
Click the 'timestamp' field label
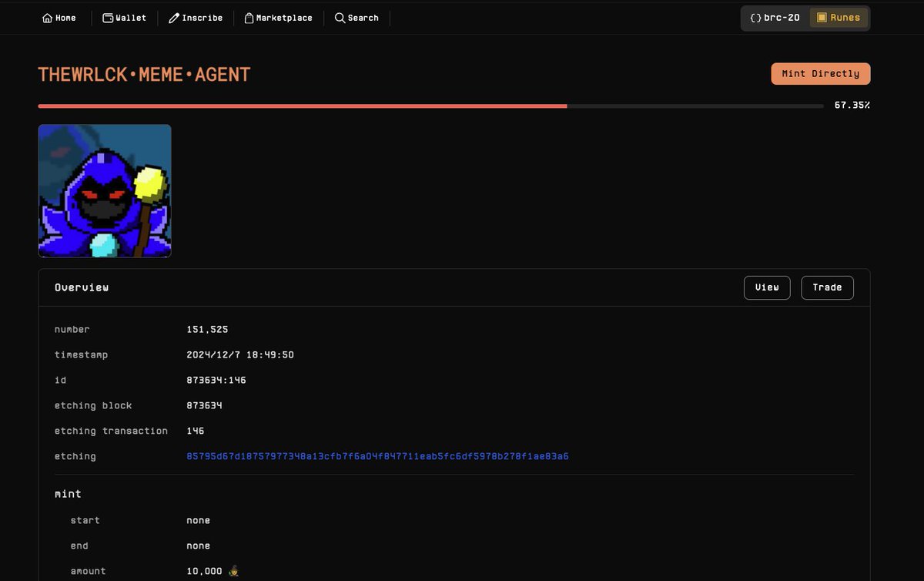[x=81, y=355]
